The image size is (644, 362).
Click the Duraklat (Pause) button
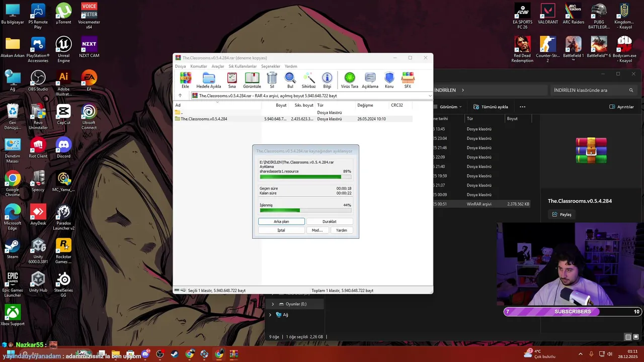click(330, 221)
